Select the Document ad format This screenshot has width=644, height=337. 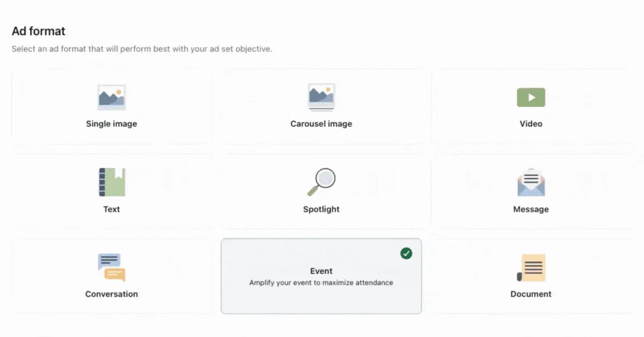pos(530,275)
